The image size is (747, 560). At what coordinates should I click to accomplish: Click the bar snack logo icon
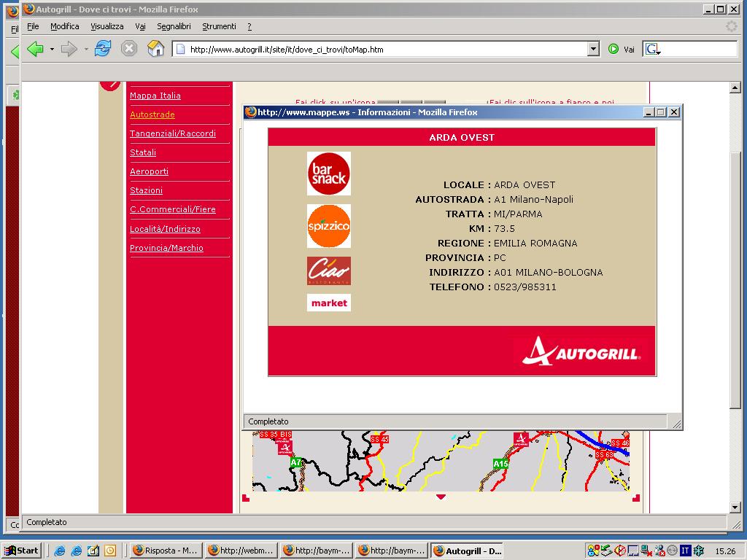pyautogui.click(x=329, y=174)
